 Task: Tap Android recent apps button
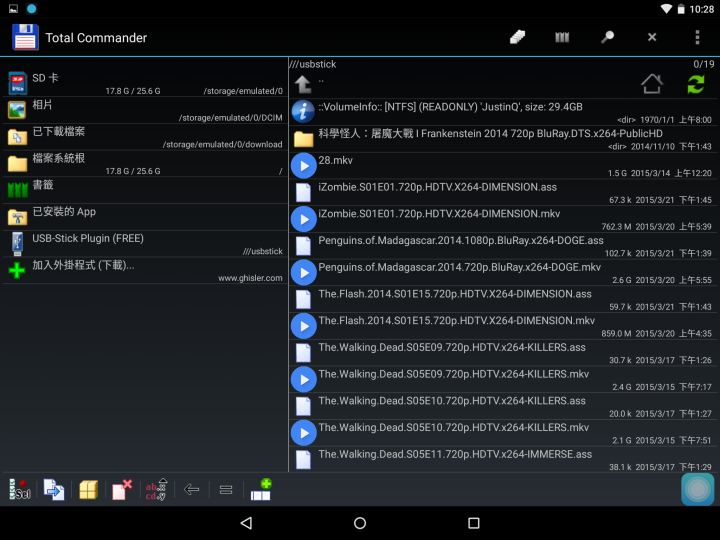click(x=473, y=523)
